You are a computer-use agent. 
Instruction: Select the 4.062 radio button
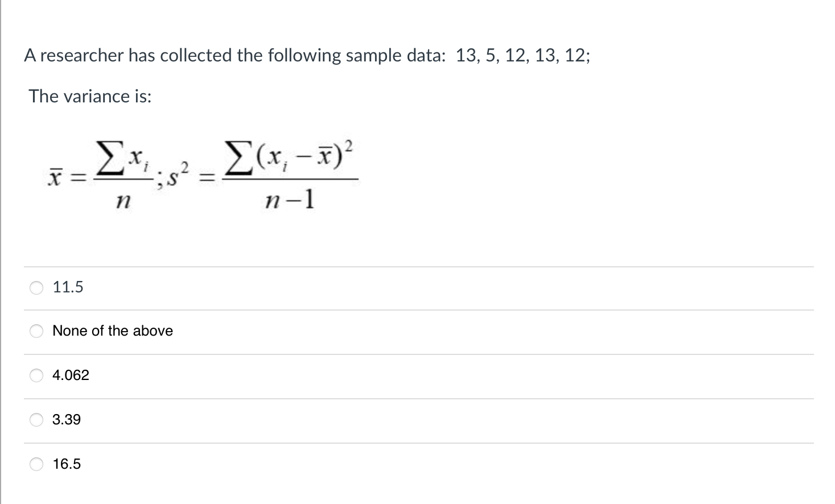(x=36, y=375)
